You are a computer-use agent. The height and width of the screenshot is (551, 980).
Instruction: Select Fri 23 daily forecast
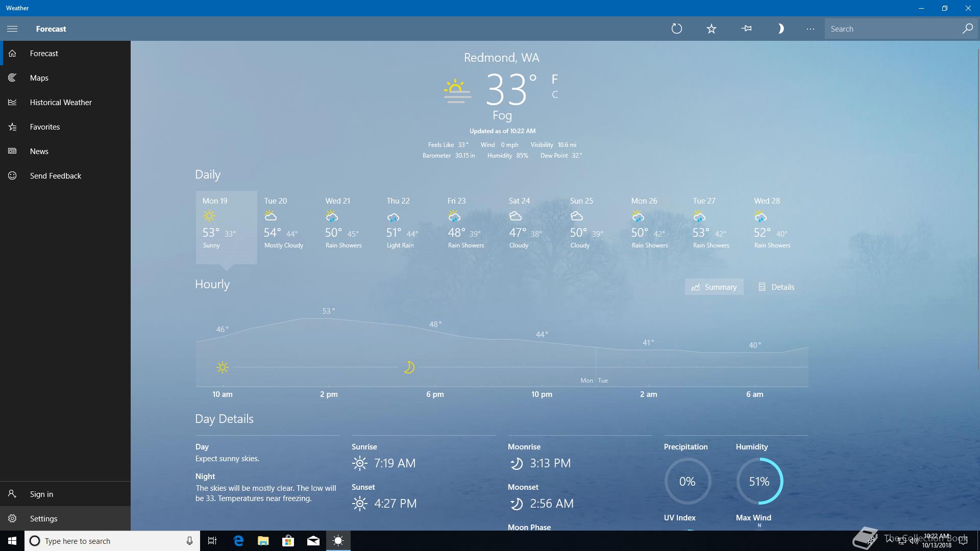(472, 227)
